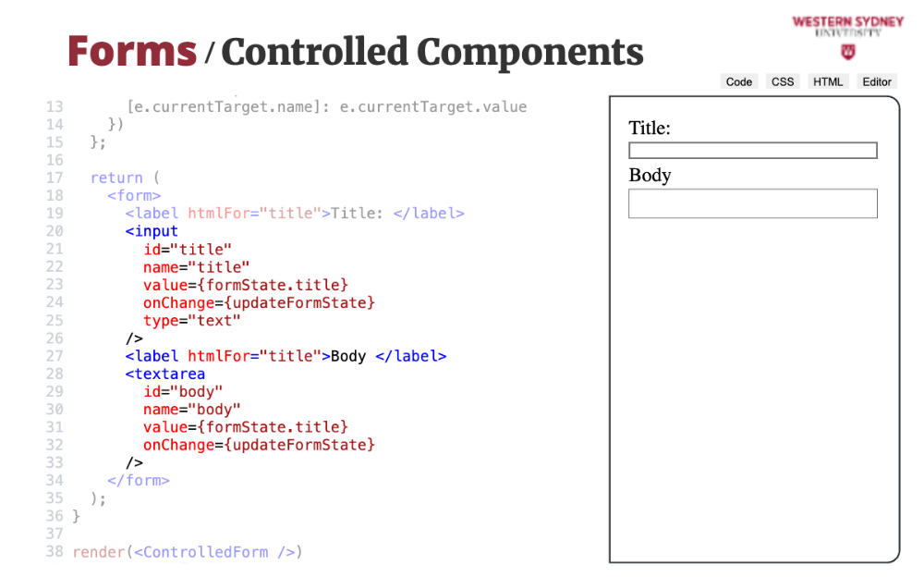Image resolution: width=924 pixels, height=577 pixels.
Task: Select the HTML tab
Action: 828,81
